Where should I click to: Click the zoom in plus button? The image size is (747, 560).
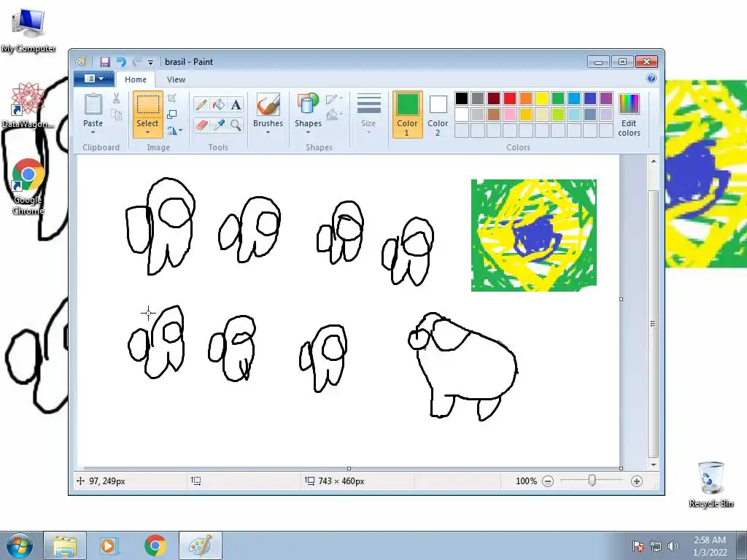pos(636,481)
